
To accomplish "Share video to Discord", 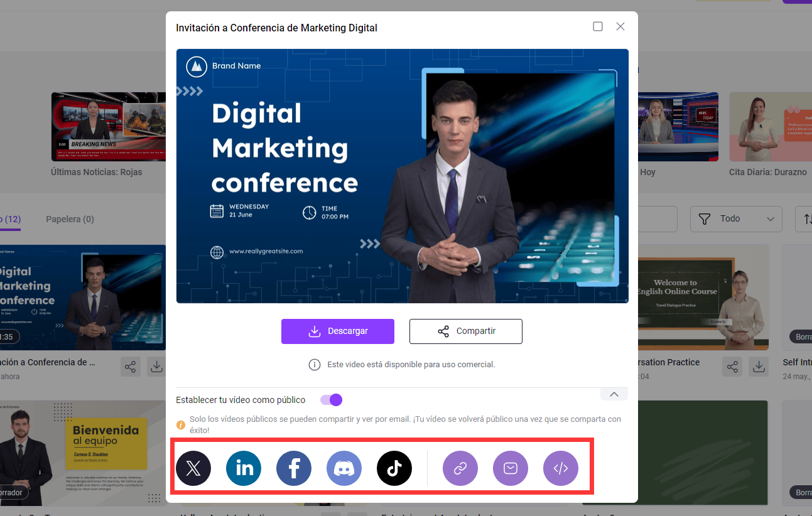I will click(344, 468).
